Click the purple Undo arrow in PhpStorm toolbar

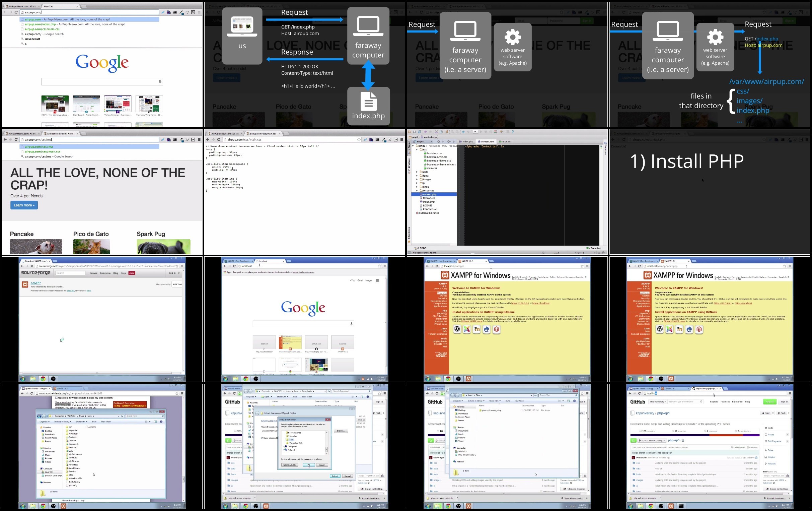(426, 132)
